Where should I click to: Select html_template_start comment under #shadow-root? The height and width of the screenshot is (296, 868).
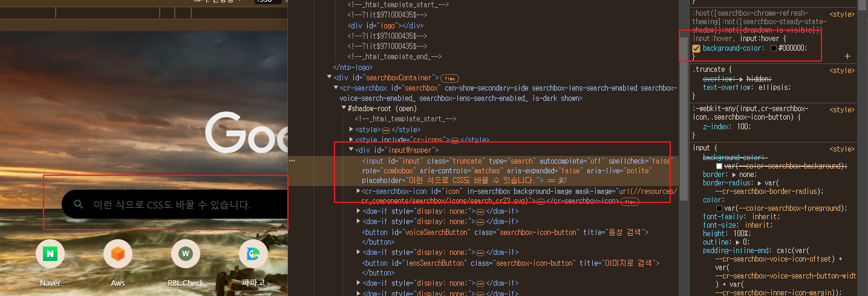click(405, 119)
